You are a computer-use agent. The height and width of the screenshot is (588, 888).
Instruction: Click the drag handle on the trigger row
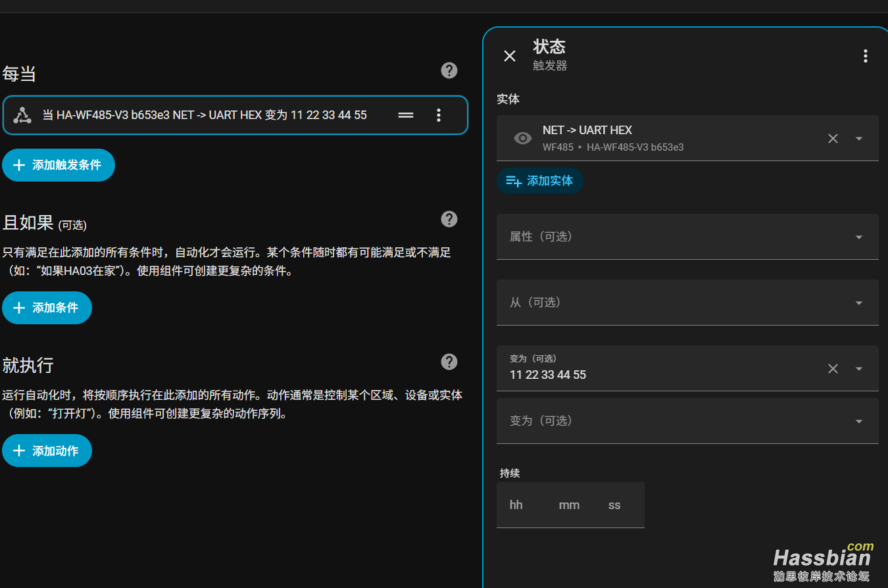406,115
